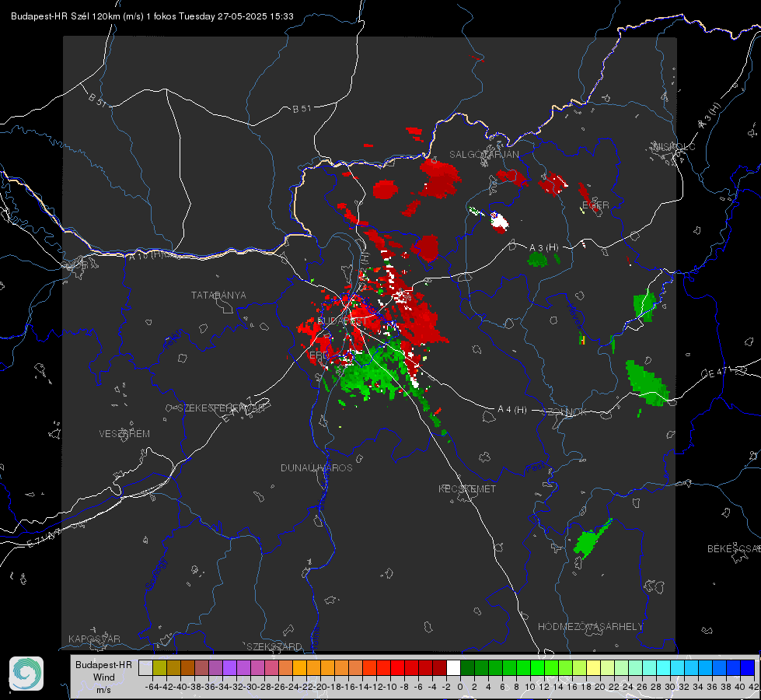Select the yellow swatch between 18 and 20
The width and height of the screenshot is (761, 700).
tap(593, 667)
